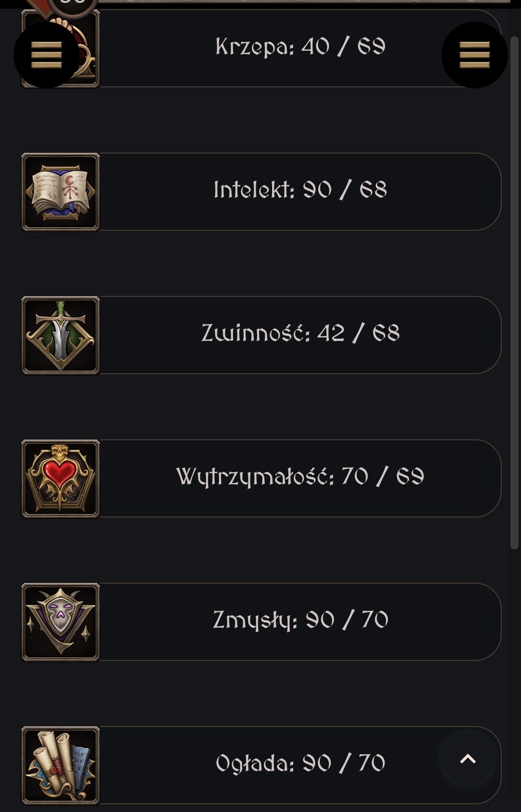
Task: Click the Intelekt open spellbook icon
Action: pos(61,192)
